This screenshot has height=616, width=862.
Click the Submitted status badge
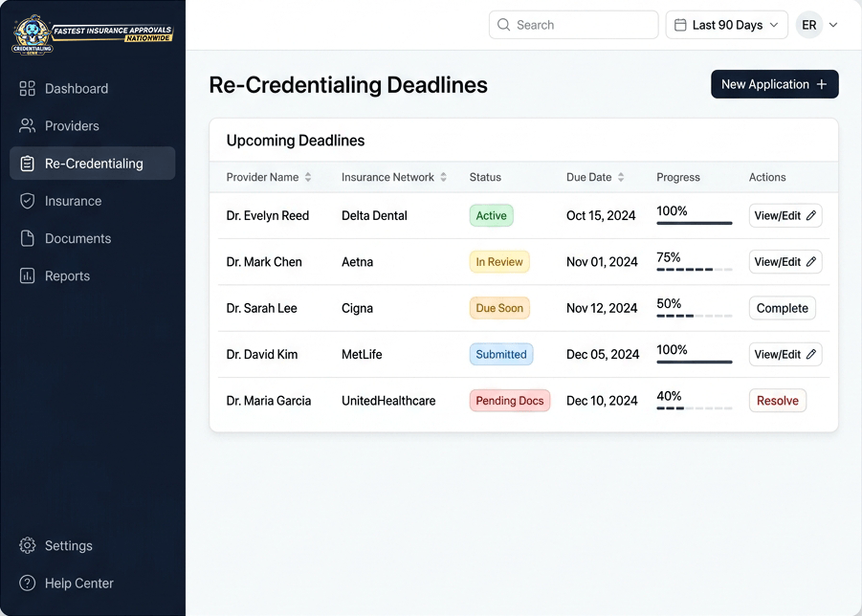(x=500, y=354)
